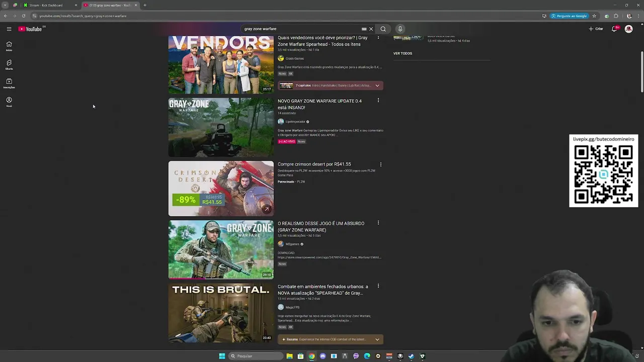Open options for NOVO GRAY ZONE WARFARE UPDATE video
The image size is (644, 362).
(x=378, y=101)
